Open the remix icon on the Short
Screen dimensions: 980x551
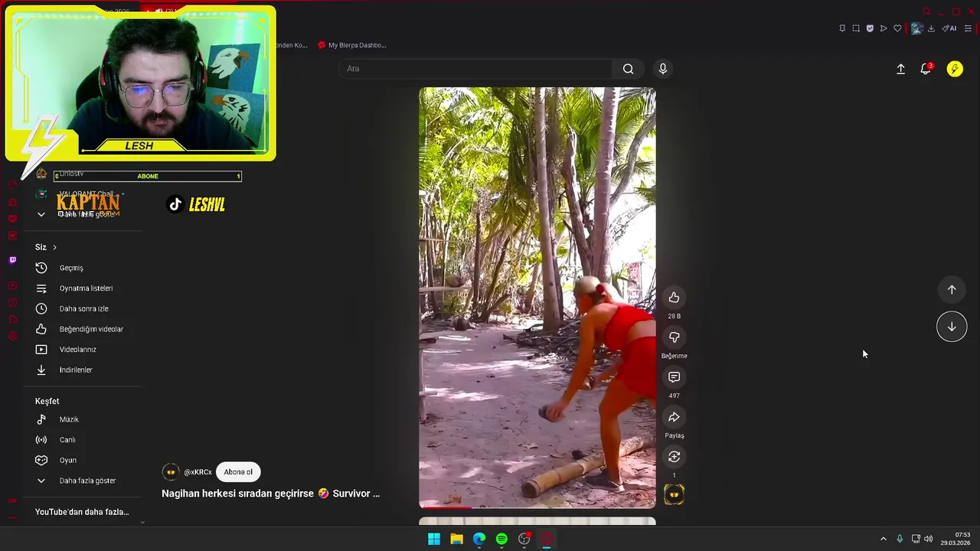pyautogui.click(x=674, y=457)
